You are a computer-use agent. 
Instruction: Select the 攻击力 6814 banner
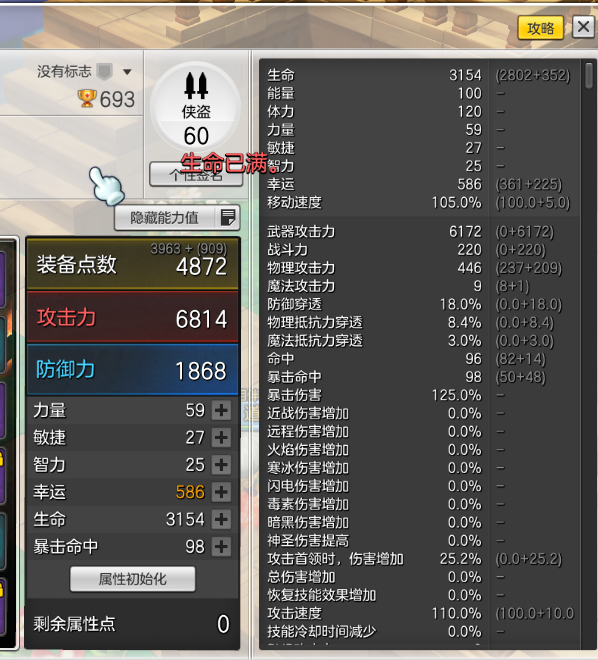click(133, 317)
